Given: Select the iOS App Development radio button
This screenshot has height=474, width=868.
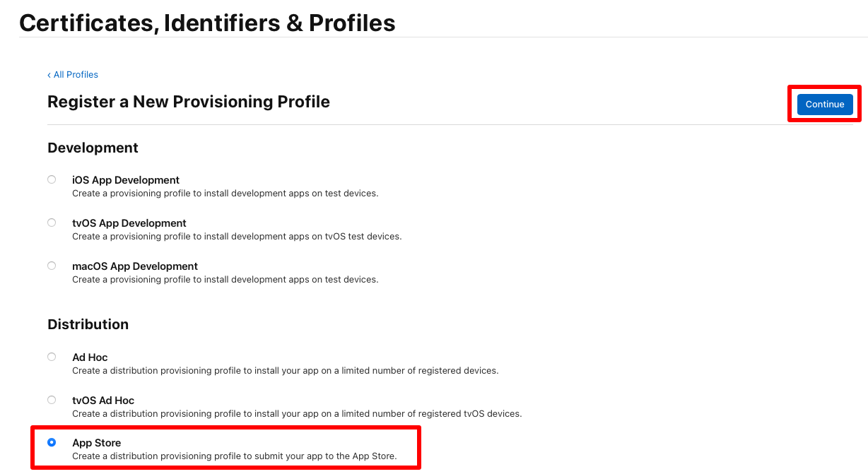Looking at the screenshot, I should coord(51,179).
